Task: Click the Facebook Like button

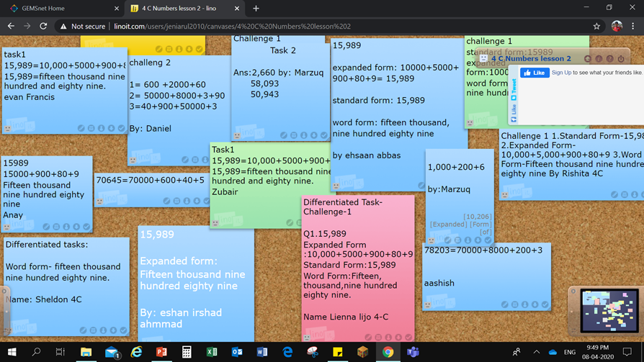Action: coord(535,73)
